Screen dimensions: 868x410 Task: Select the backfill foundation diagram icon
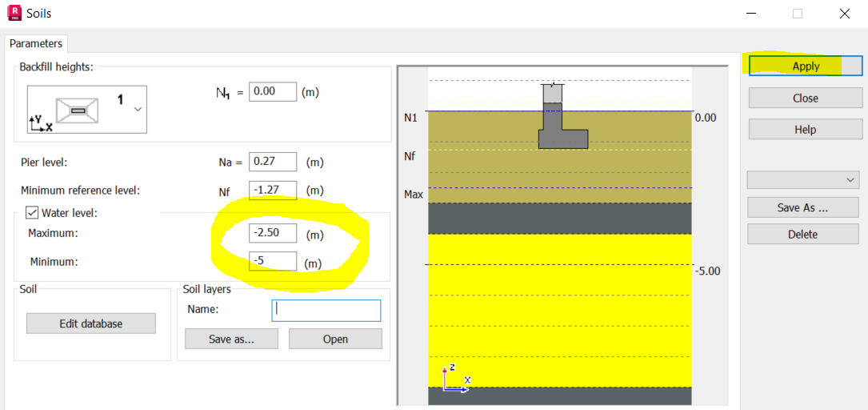point(78,111)
